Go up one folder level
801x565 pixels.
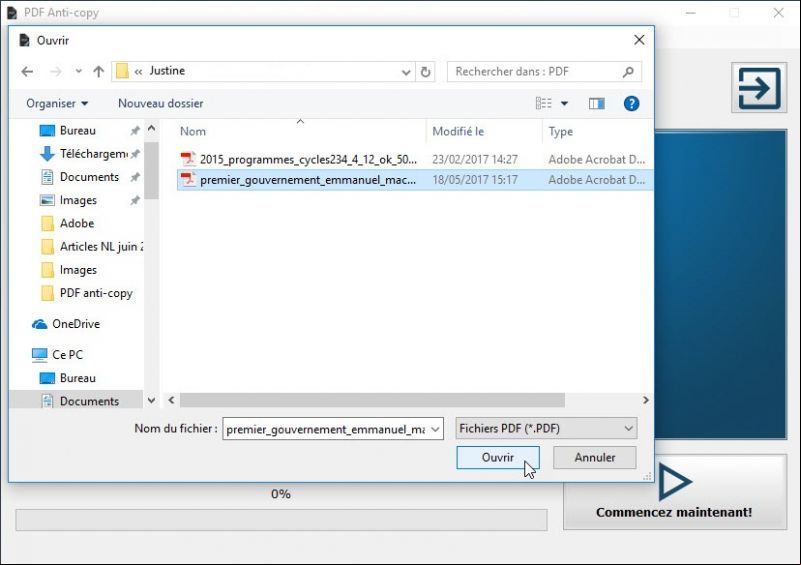99,72
